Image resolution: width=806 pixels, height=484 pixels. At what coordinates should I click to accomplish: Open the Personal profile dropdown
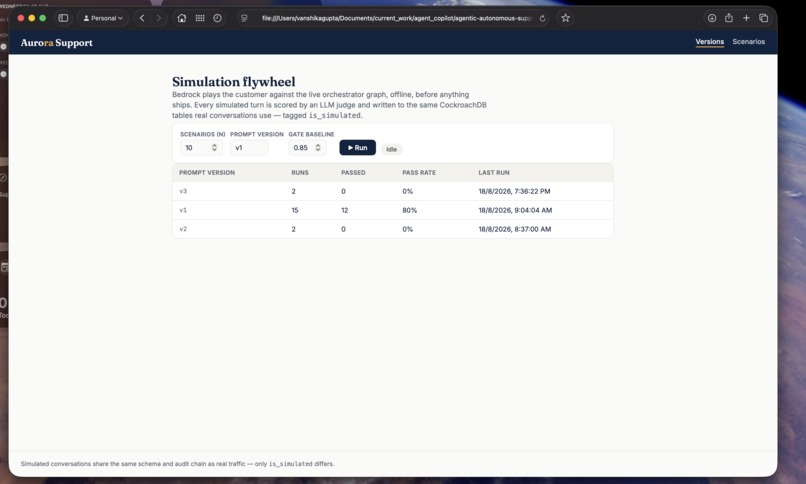coord(103,18)
